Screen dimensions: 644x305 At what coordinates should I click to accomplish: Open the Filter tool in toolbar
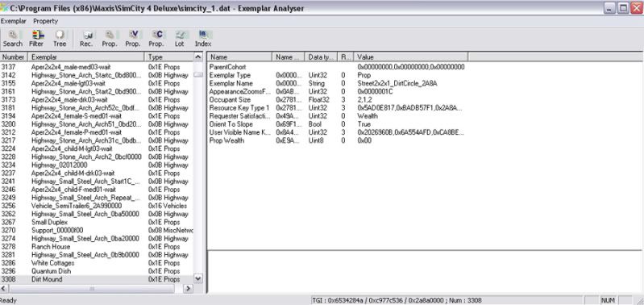[36, 39]
